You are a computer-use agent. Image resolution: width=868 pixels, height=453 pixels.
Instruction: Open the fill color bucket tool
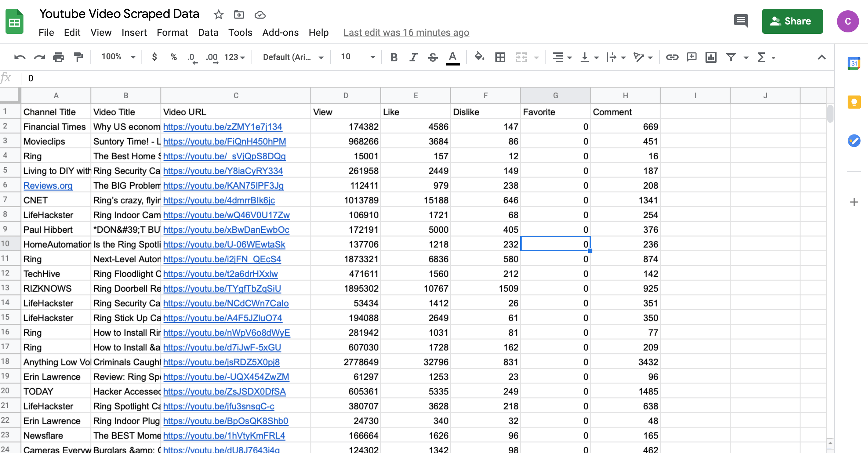[479, 57]
